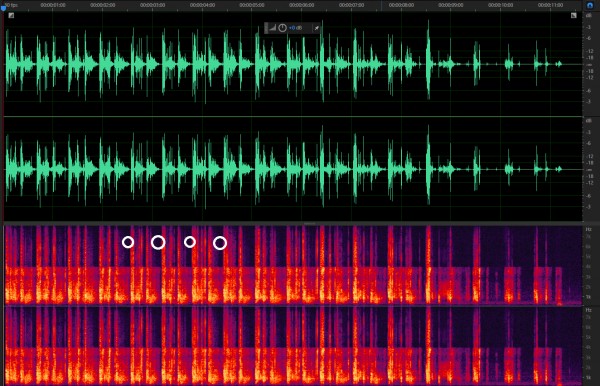Screen dimensions: 600x386
Task: Click the divider between the waveform and spectrogram
Action: click(x=293, y=223)
